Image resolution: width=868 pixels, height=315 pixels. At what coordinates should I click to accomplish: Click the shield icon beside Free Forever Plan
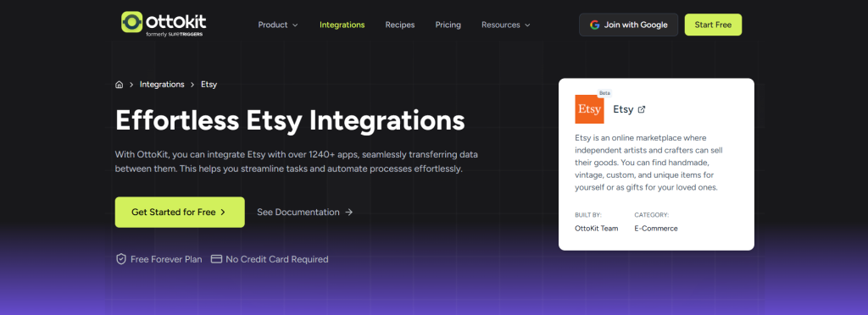(x=120, y=259)
